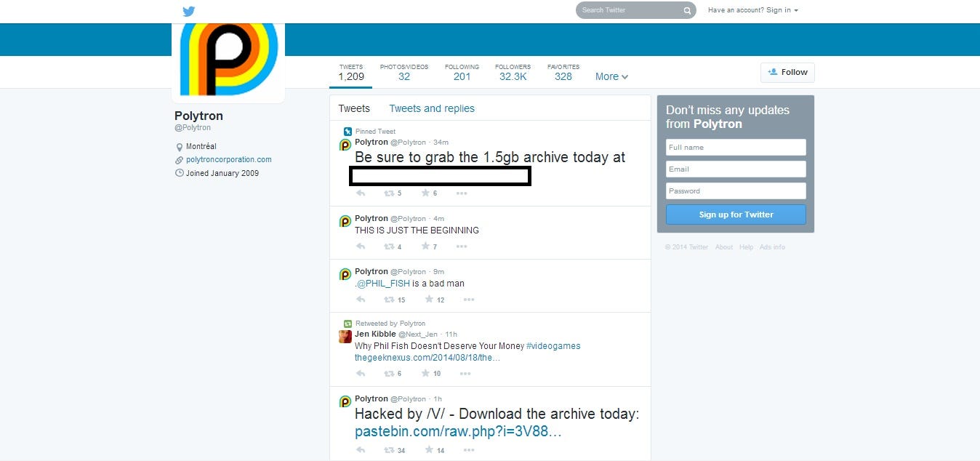Click the Help footer link
Screen dimensions: 980x461
(x=747, y=247)
